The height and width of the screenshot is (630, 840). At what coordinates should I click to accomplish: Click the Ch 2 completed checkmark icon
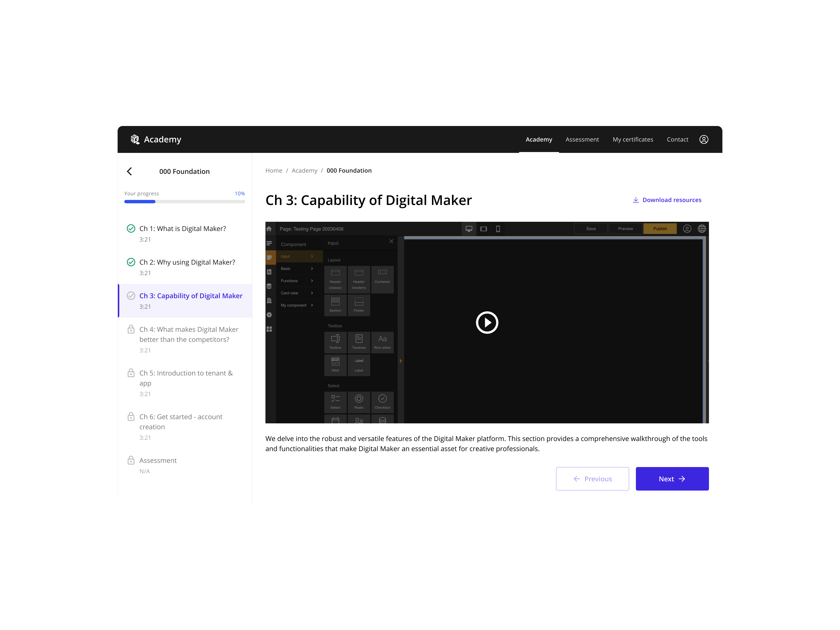131,262
